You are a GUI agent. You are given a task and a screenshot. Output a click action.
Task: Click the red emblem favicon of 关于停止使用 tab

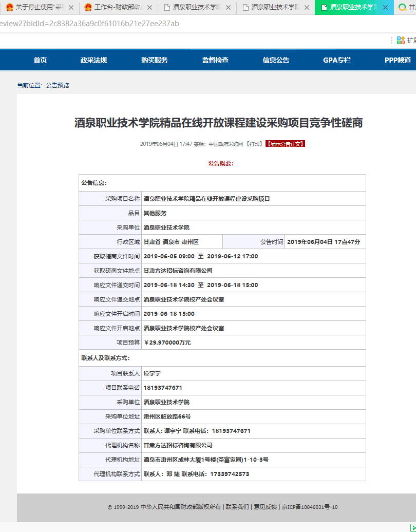coord(9,8)
